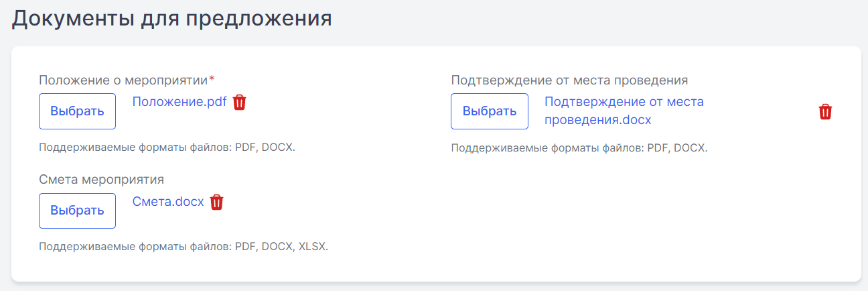Delete the uploaded venue confirmation document
Viewport: 868px width, 291px height.
click(x=825, y=112)
